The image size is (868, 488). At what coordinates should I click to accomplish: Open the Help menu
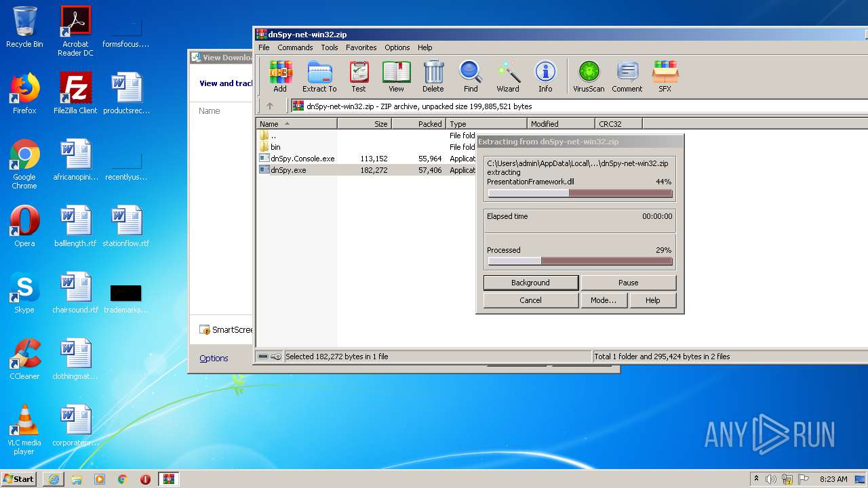point(425,47)
